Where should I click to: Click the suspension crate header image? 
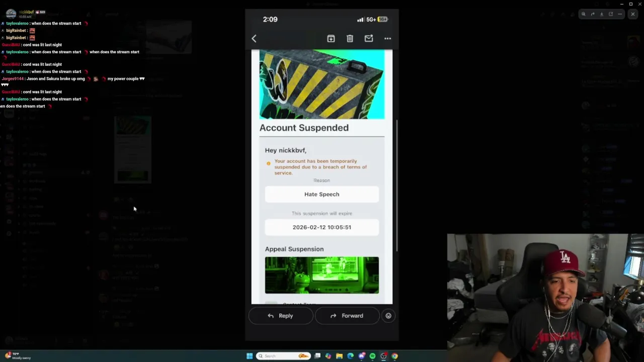coord(322,84)
